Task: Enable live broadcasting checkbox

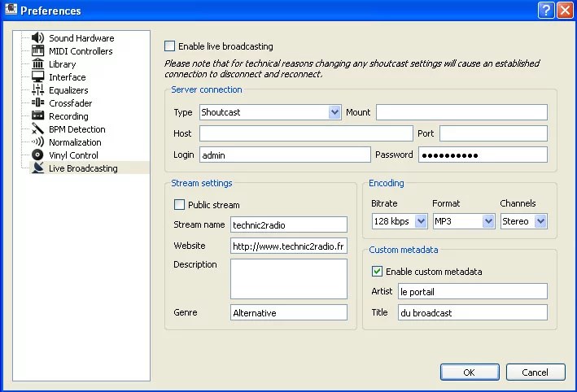Action: pos(169,46)
